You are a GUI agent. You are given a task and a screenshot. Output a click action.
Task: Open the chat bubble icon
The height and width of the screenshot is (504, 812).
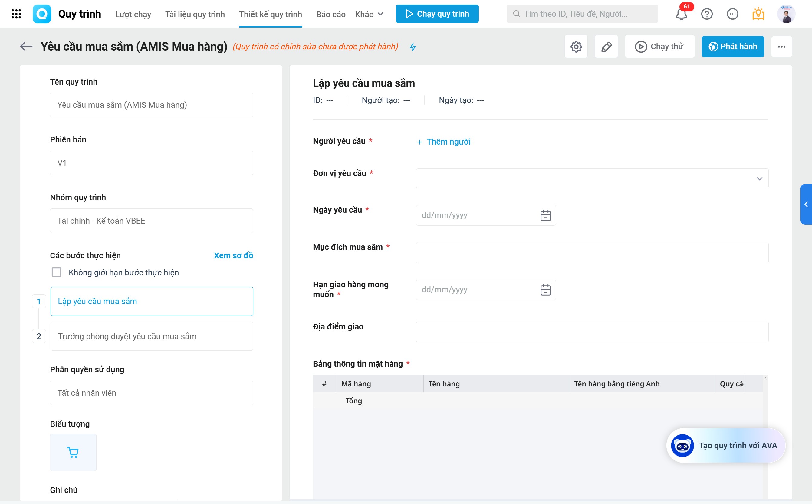pos(732,14)
